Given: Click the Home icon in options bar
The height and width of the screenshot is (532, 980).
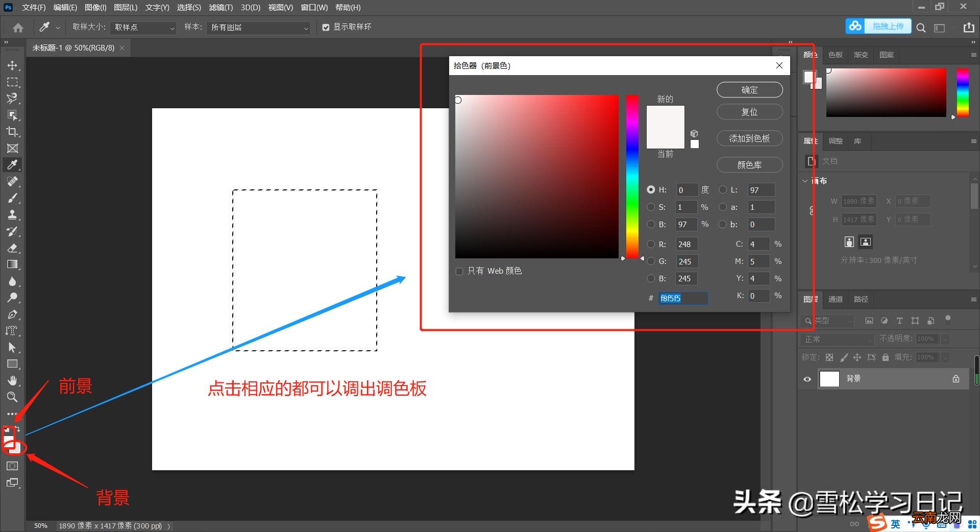Looking at the screenshot, I should coord(18,28).
